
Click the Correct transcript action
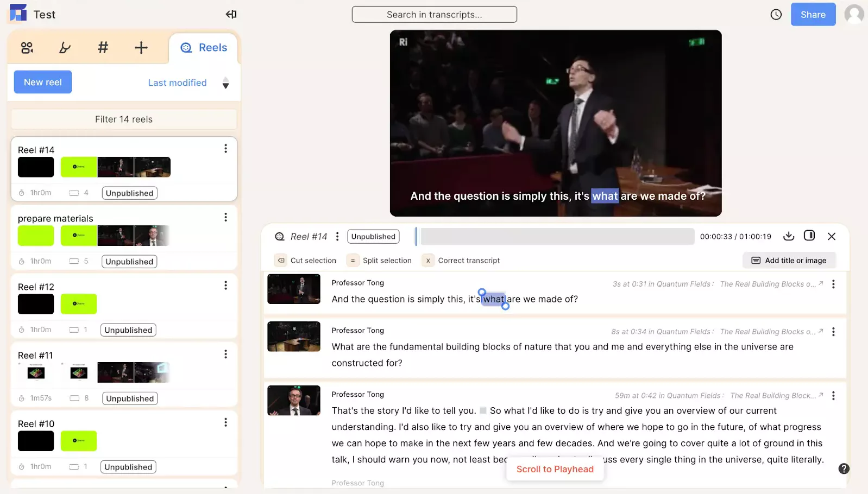coord(461,261)
